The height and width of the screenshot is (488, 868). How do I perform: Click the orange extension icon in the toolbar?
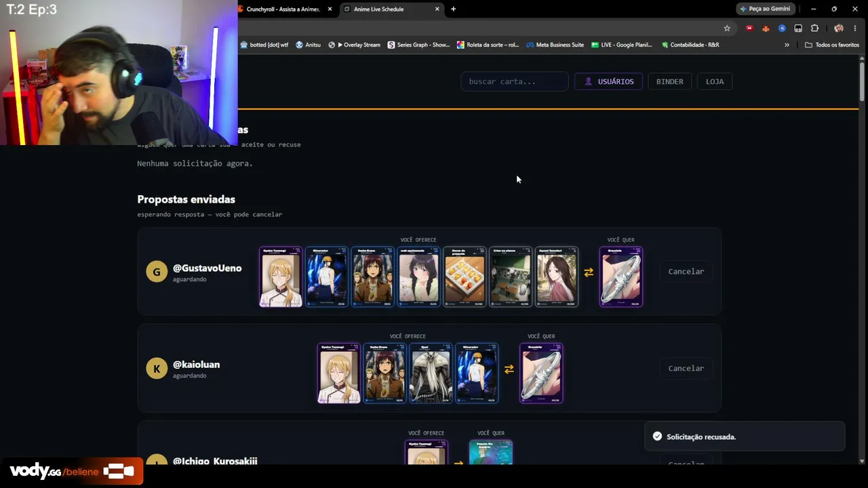(766, 28)
